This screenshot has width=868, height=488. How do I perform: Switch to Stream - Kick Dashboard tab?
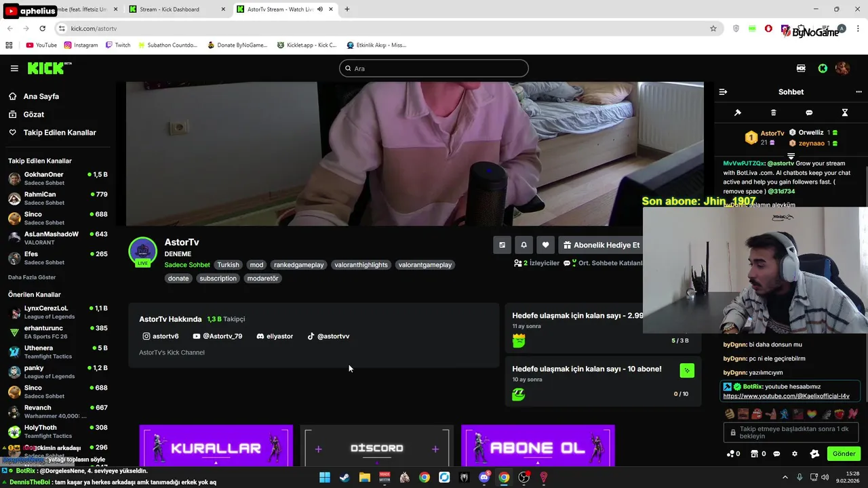click(176, 9)
